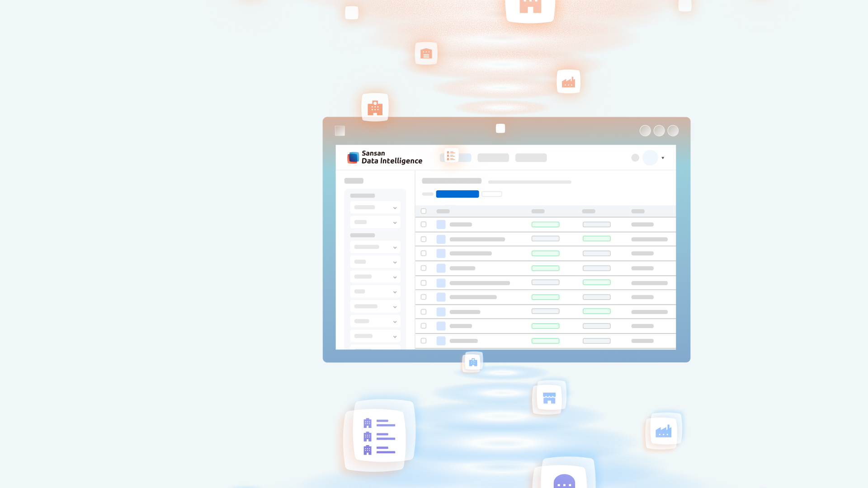Click the white outlined button beside blue button
868x488 pixels.
[491, 194]
